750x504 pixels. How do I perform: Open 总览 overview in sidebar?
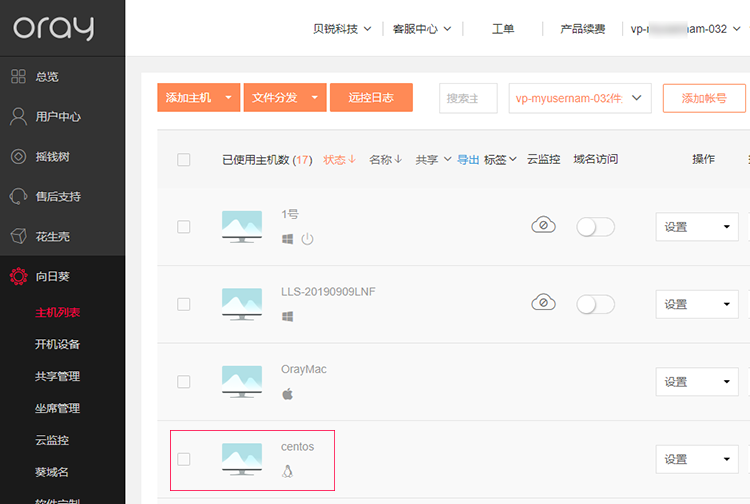47,77
